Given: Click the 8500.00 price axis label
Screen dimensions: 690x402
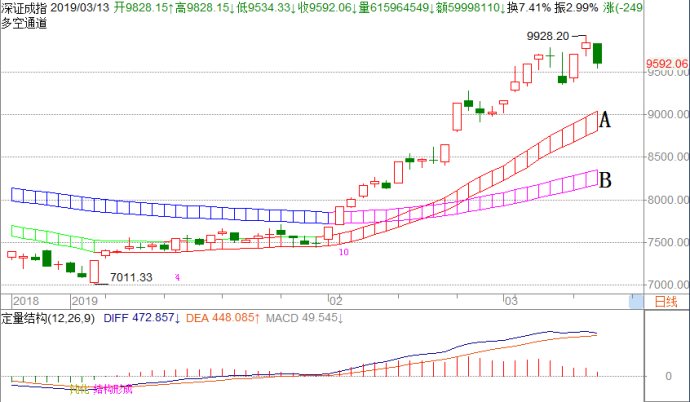Looking at the screenshot, I should tap(668, 157).
